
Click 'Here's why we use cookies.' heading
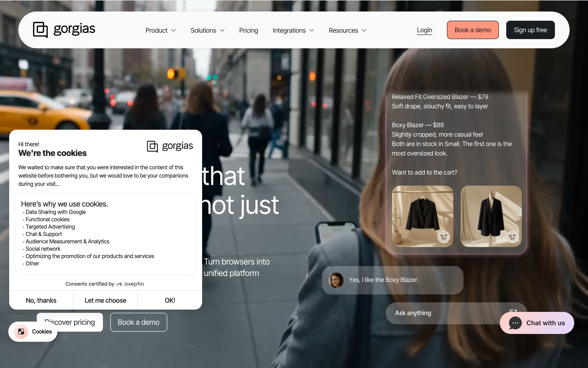[64, 204]
